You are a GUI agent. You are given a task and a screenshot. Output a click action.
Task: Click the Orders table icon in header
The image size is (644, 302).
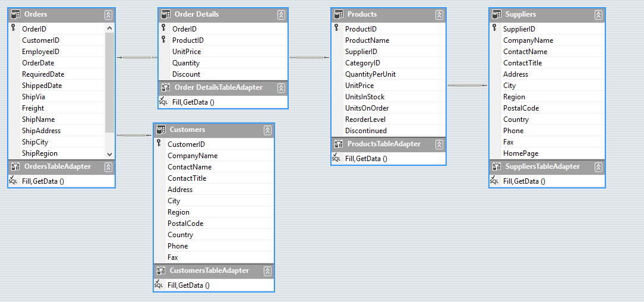coord(15,14)
